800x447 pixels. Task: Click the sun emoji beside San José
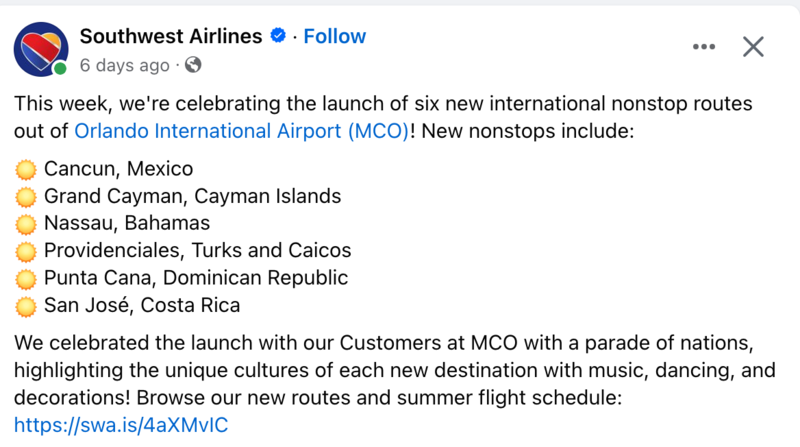point(26,307)
